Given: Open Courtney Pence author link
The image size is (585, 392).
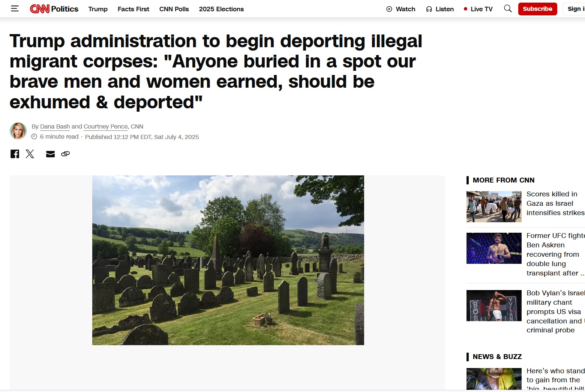Looking at the screenshot, I should 106,127.
